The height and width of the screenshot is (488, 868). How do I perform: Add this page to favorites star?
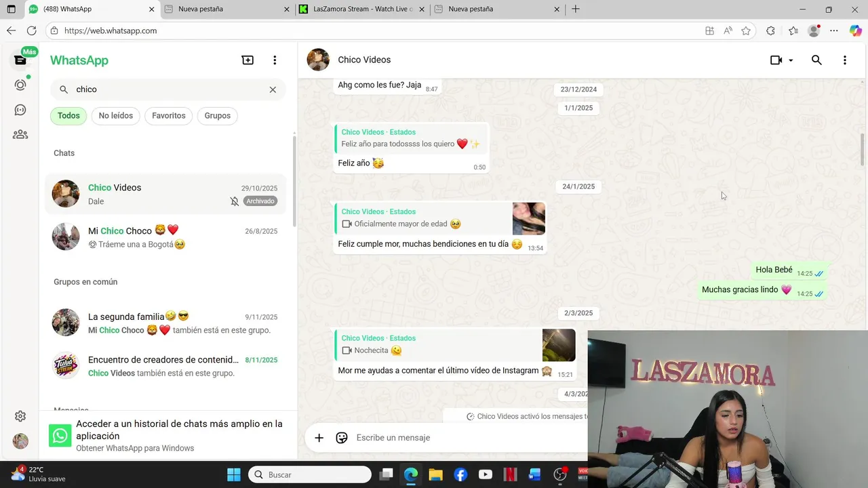(746, 30)
